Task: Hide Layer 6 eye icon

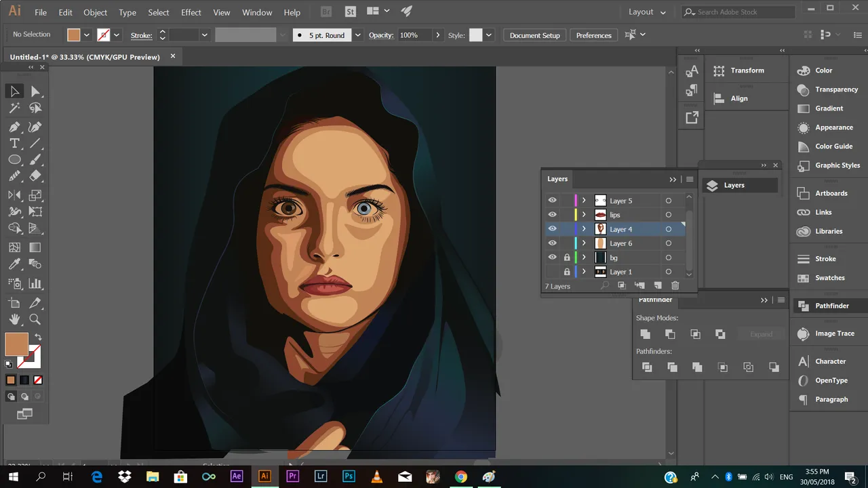Action: click(x=552, y=243)
